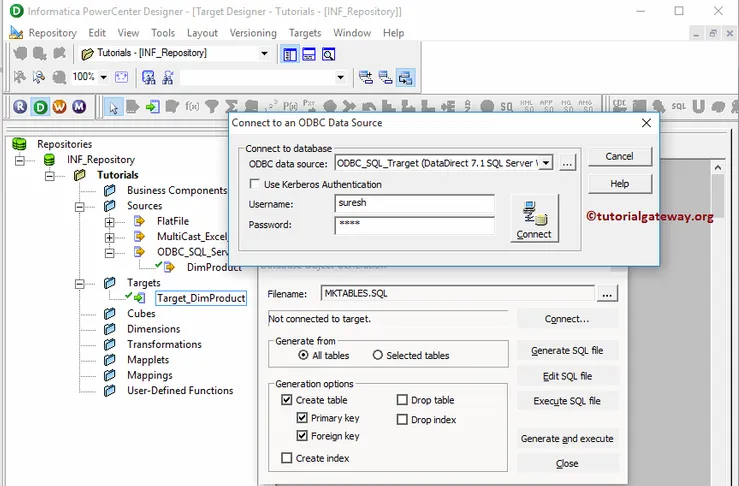Viewport: 739px width, 486px height.
Task: Click into the Password field
Action: (414, 225)
